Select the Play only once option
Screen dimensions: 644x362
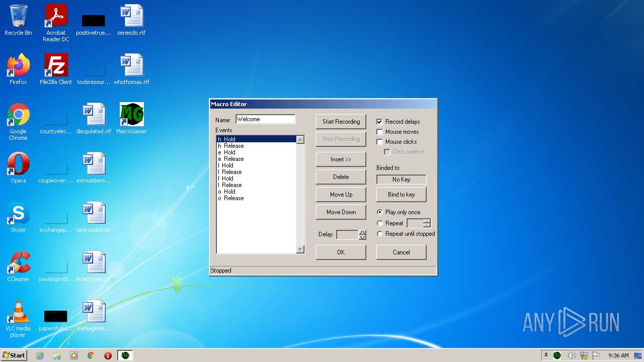tap(380, 212)
